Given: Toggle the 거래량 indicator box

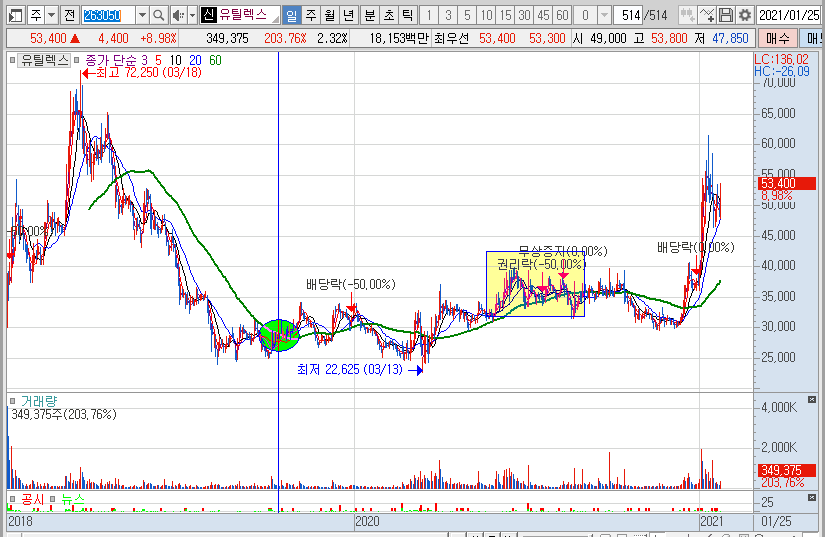Looking at the screenshot, I should (x=13, y=400).
